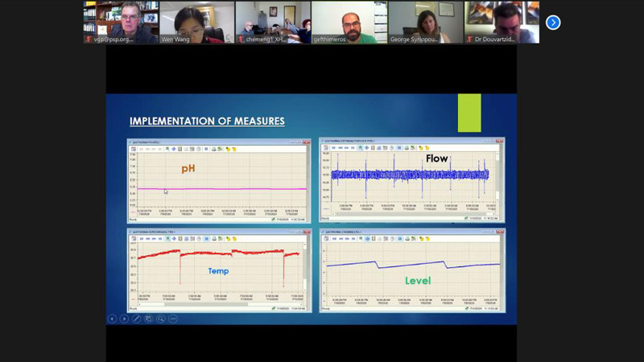Select the vgp@psp.org participant video
Viewport: 644px width, 362px height.
click(121, 22)
